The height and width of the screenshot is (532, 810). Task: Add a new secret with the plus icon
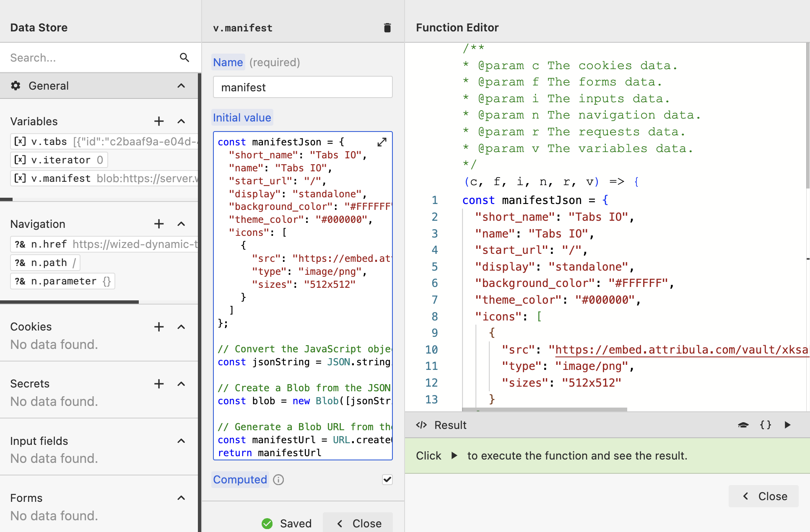tap(159, 384)
